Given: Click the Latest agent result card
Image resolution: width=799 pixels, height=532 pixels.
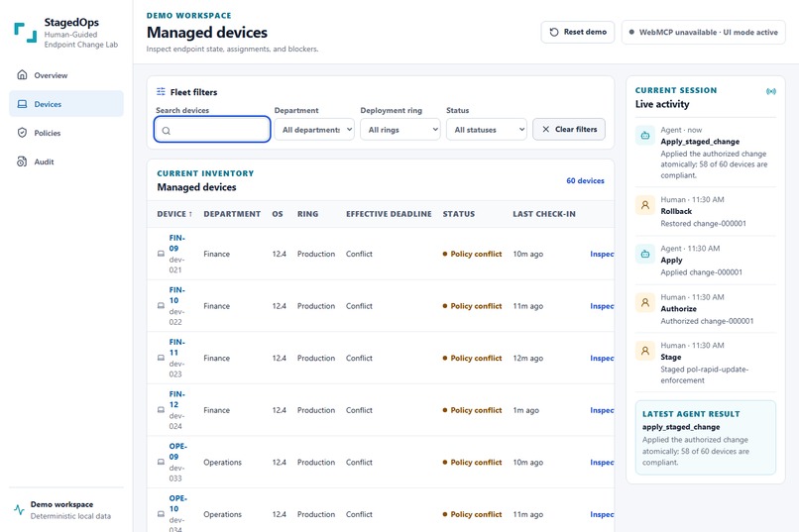Looking at the screenshot, I should 705,437.
